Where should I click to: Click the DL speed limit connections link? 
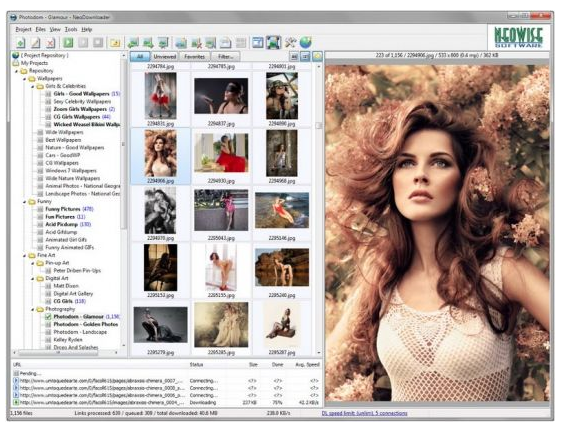click(364, 413)
